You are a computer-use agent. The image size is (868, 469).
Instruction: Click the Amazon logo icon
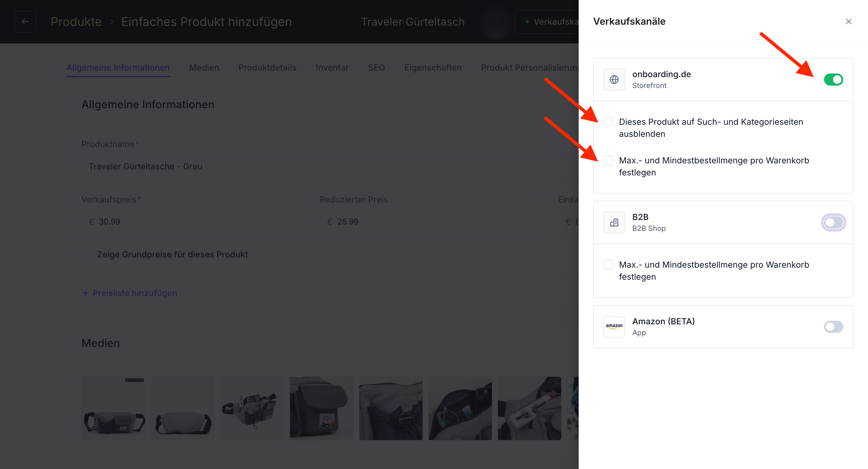tap(614, 326)
